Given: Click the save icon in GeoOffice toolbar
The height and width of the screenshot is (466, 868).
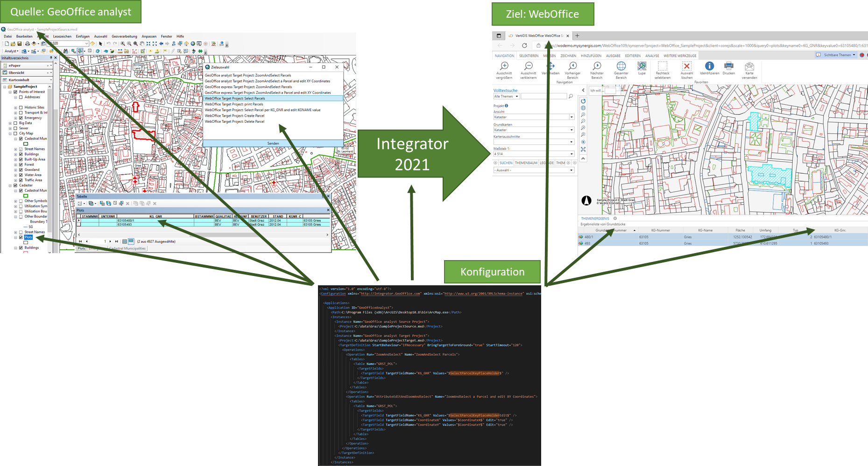Looking at the screenshot, I should (x=20, y=44).
